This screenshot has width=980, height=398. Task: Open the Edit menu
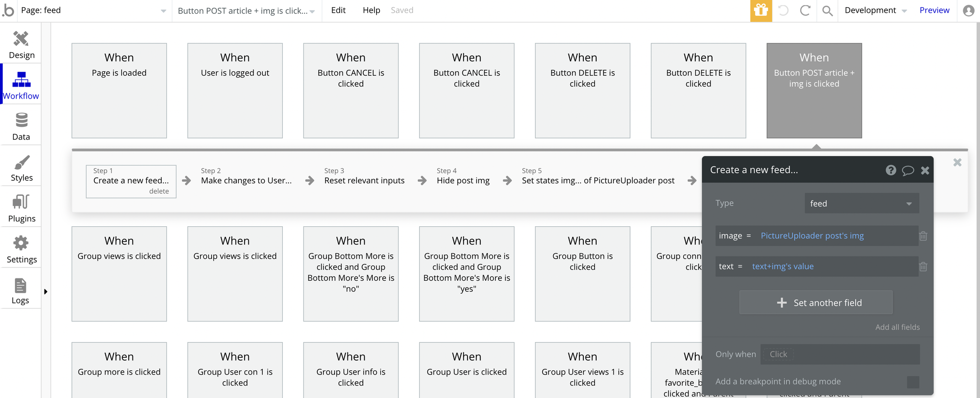tap(338, 11)
